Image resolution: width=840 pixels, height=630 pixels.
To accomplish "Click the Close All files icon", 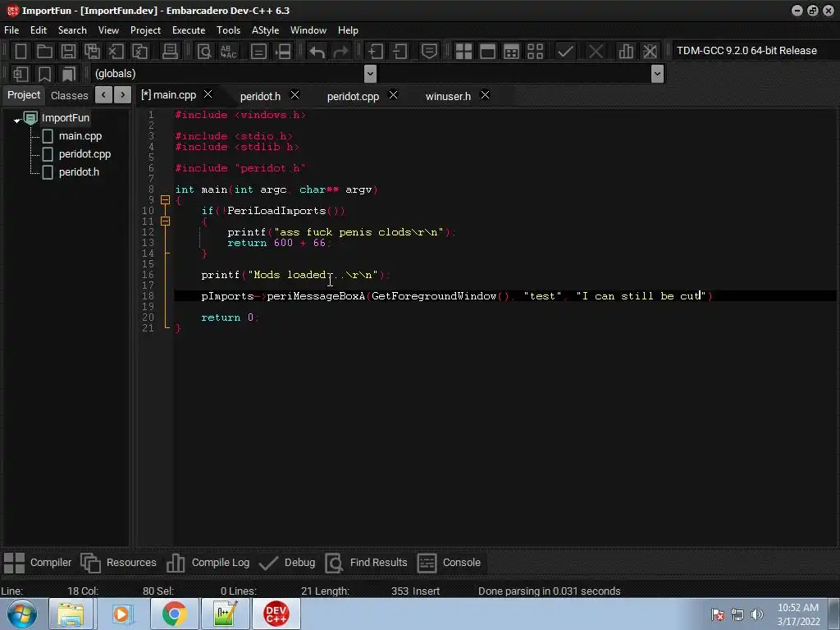I will click(x=139, y=52).
